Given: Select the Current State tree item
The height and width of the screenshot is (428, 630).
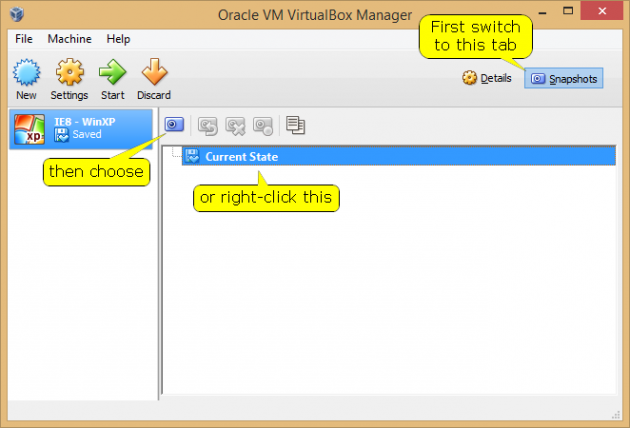Looking at the screenshot, I should (241, 156).
